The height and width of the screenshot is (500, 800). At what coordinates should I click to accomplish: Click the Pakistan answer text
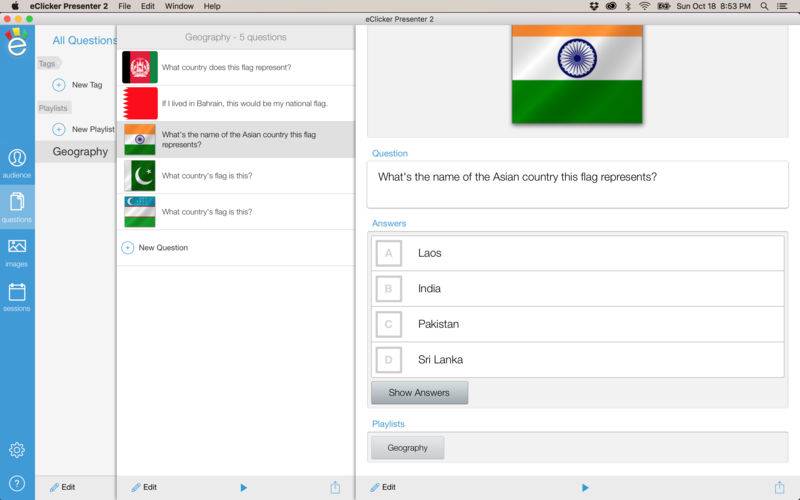pyautogui.click(x=438, y=324)
